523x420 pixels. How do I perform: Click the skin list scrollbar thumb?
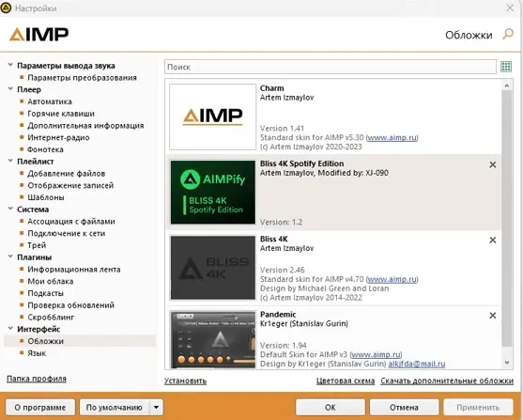[x=507, y=219]
